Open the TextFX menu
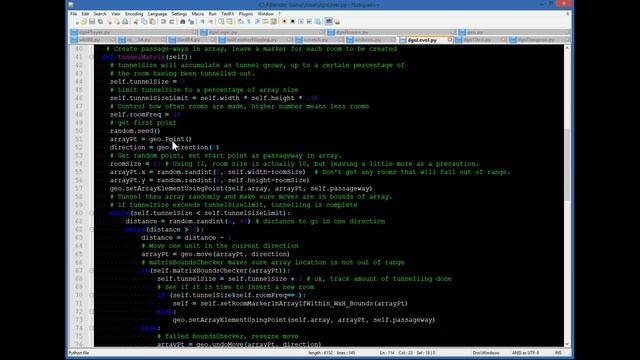This screenshot has width=640, height=360. pos(227,14)
